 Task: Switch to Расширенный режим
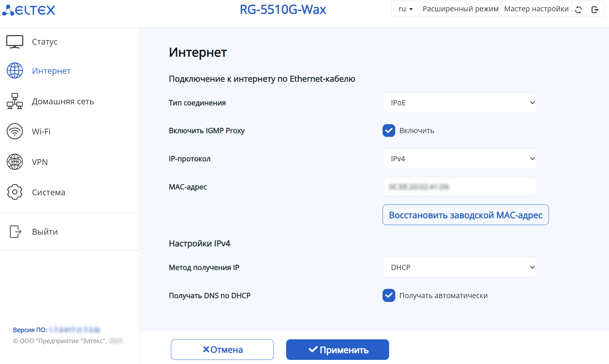coord(460,9)
